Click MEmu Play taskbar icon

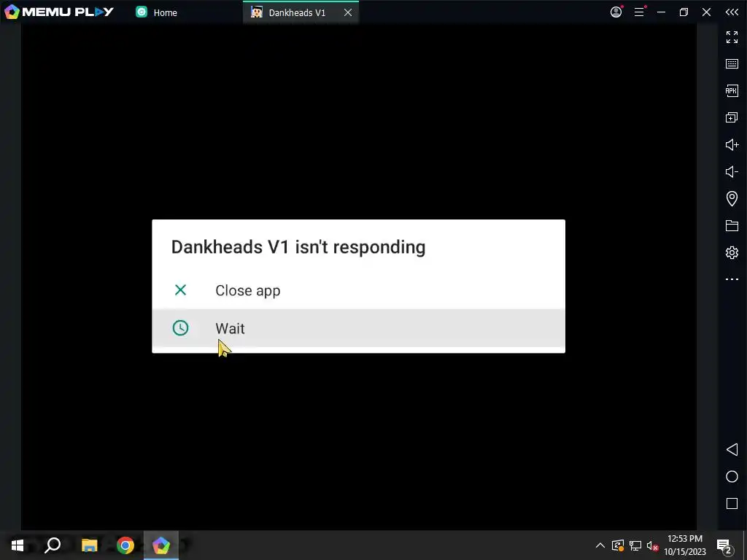(x=161, y=545)
